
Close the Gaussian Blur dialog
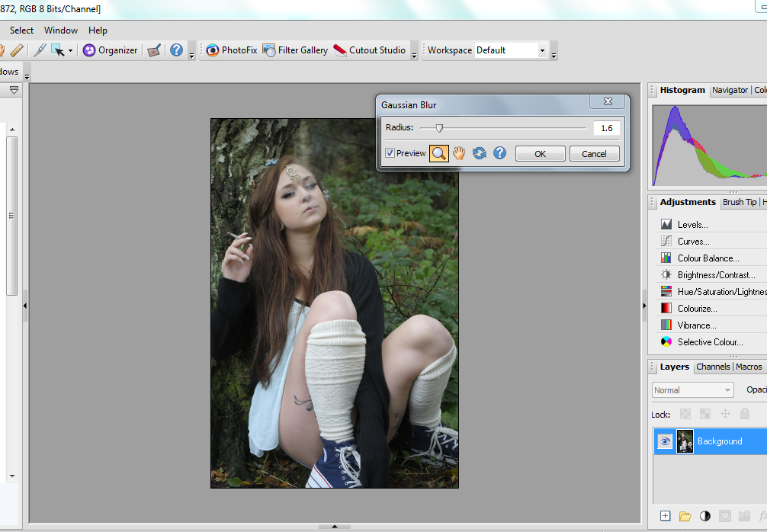pyautogui.click(x=608, y=101)
